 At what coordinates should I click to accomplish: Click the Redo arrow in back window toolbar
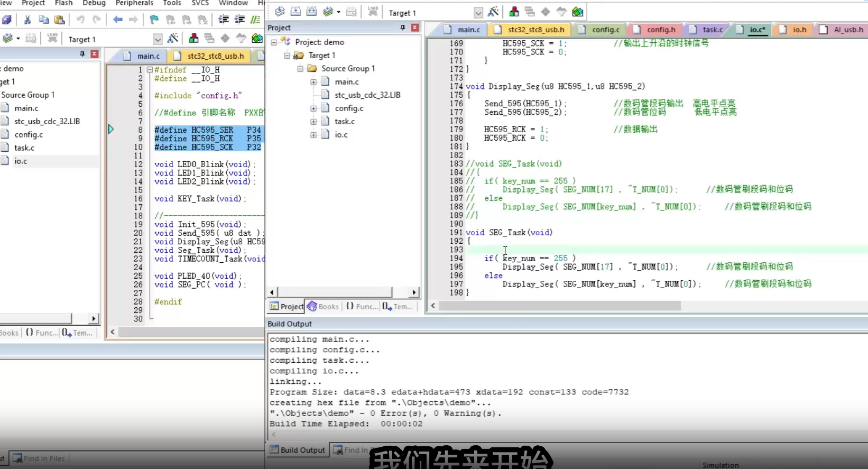click(97, 20)
